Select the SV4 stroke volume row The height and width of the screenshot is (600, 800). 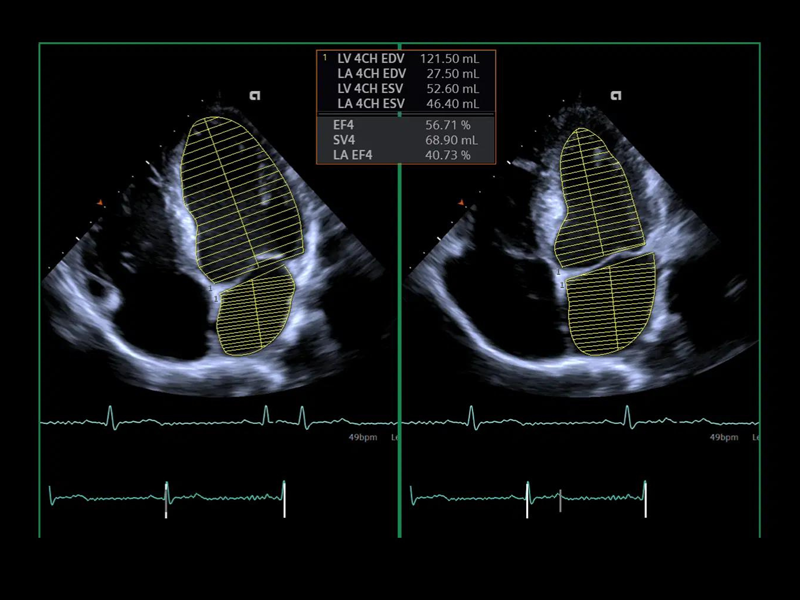tap(407, 140)
